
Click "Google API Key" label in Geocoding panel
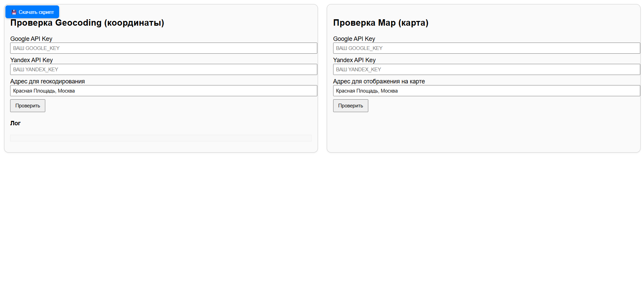(x=31, y=39)
